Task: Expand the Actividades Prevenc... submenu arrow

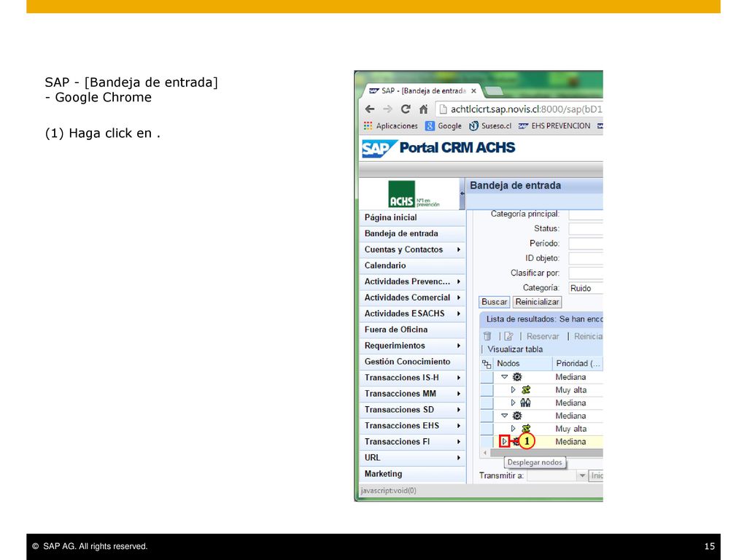Action: (x=458, y=281)
